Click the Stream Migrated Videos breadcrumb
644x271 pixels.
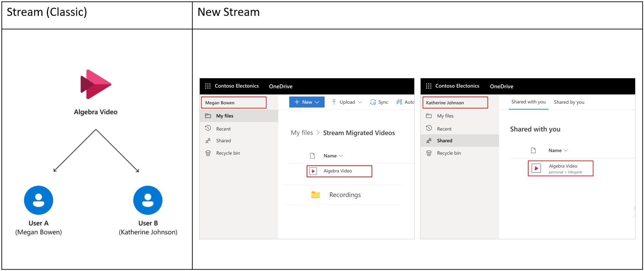tap(359, 133)
